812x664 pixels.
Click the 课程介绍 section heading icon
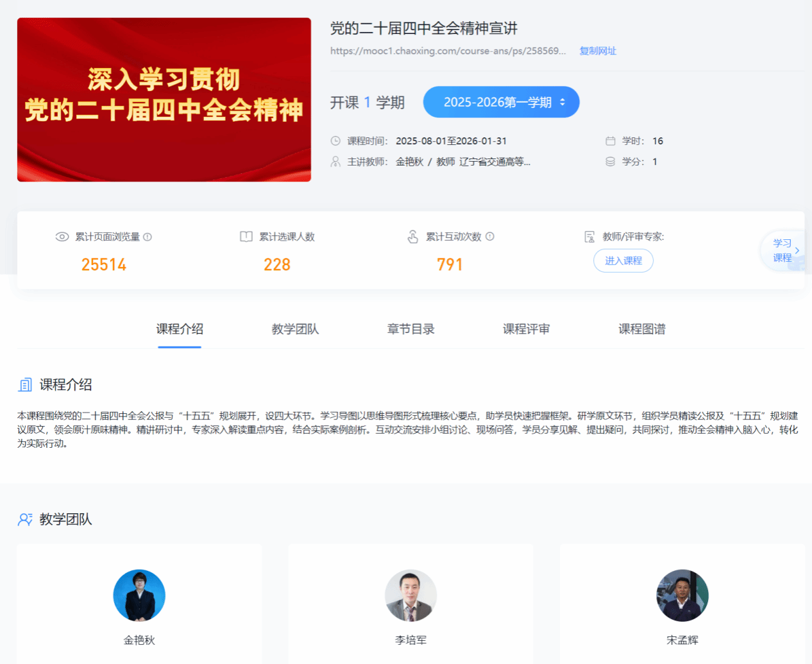pyautogui.click(x=25, y=385)
